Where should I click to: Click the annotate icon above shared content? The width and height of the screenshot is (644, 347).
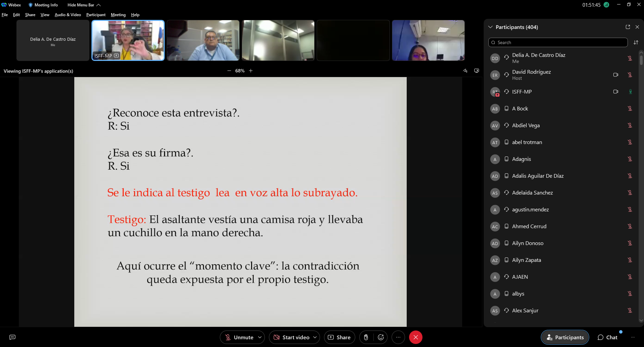pyautogui.click(x=465, y=71)
